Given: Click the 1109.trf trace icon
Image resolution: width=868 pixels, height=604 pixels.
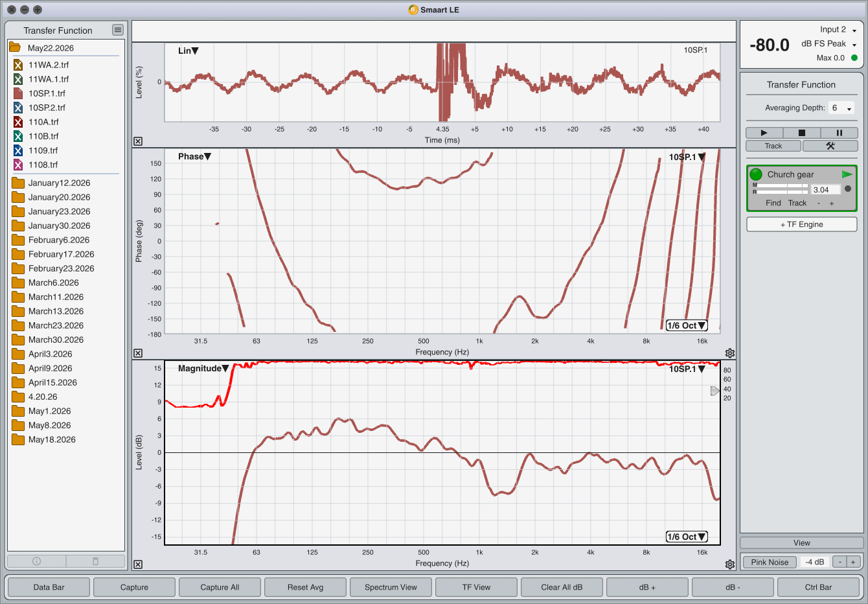Looking at the screenshot, I should coord(18,150).
